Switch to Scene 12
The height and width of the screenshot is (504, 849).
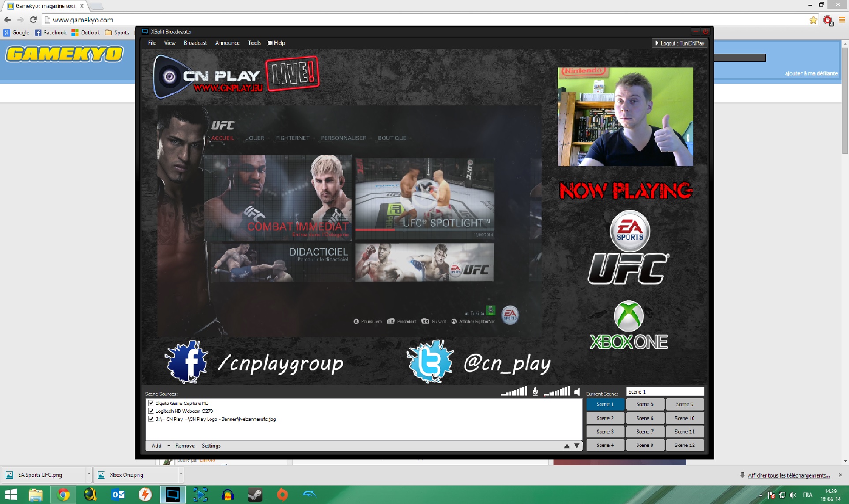[685, 445]
